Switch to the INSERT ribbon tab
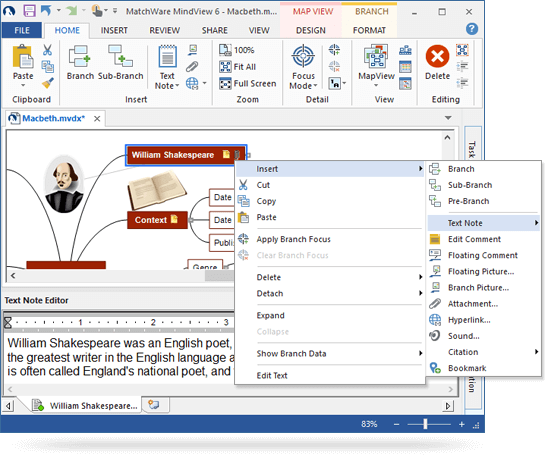This screenshot has height=456, width=546. (114, 30)
